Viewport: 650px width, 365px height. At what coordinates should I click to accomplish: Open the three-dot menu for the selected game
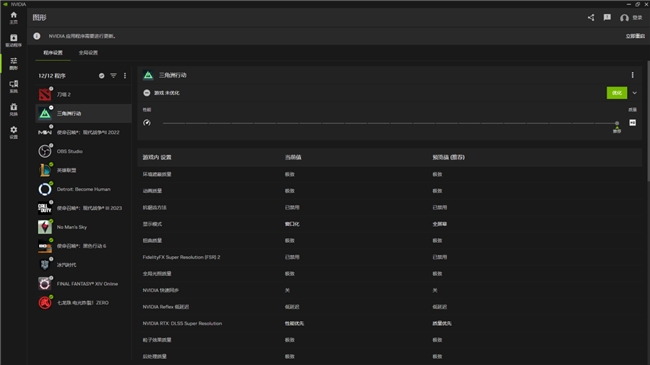pyautogui.click(x=632, y=75)
